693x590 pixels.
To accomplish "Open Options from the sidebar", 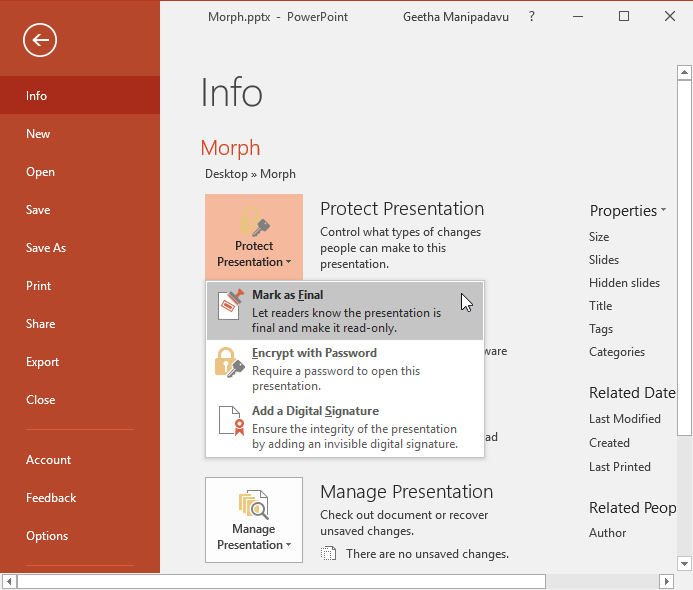I will coord(47,536).
